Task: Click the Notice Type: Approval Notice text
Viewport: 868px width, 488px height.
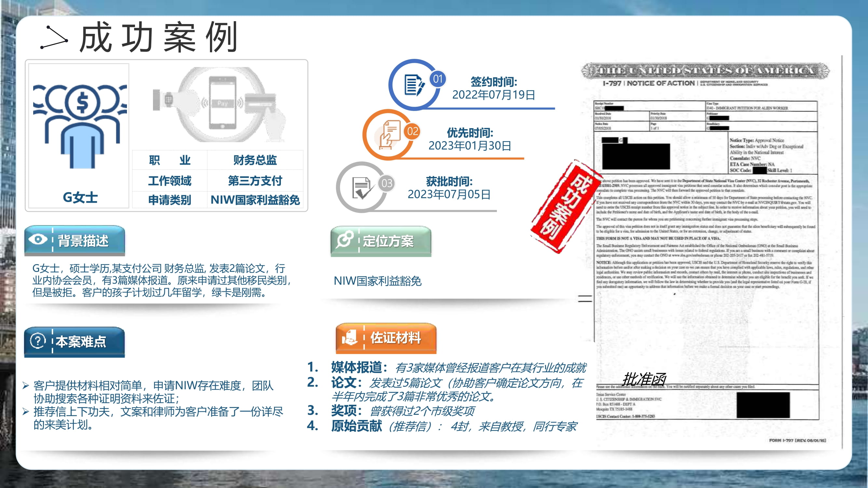Action: [x=757, y=140]
